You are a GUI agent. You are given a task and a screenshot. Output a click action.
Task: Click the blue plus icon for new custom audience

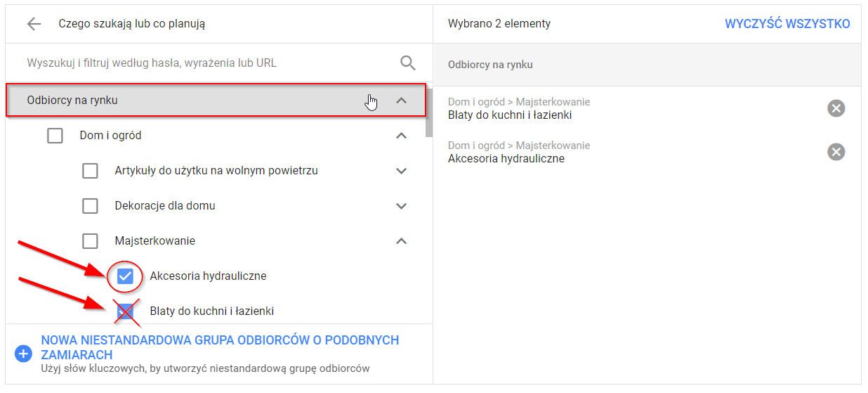pyautogui.click(x=24, y=354)
